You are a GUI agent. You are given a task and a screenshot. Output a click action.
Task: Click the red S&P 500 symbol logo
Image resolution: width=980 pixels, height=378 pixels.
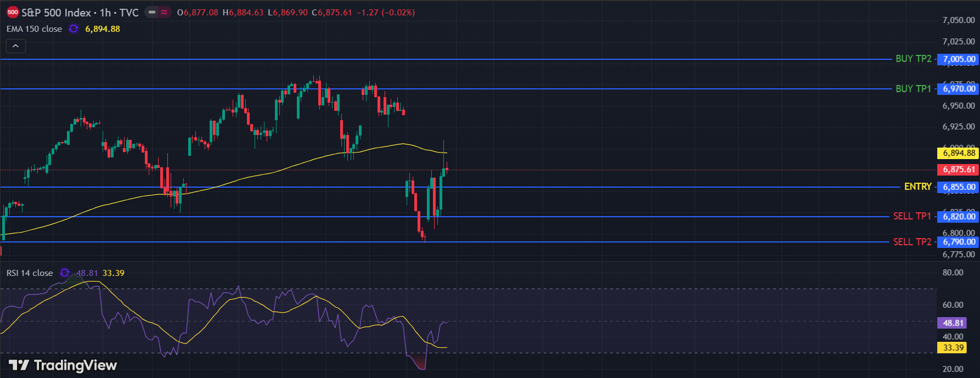(13, 12)
